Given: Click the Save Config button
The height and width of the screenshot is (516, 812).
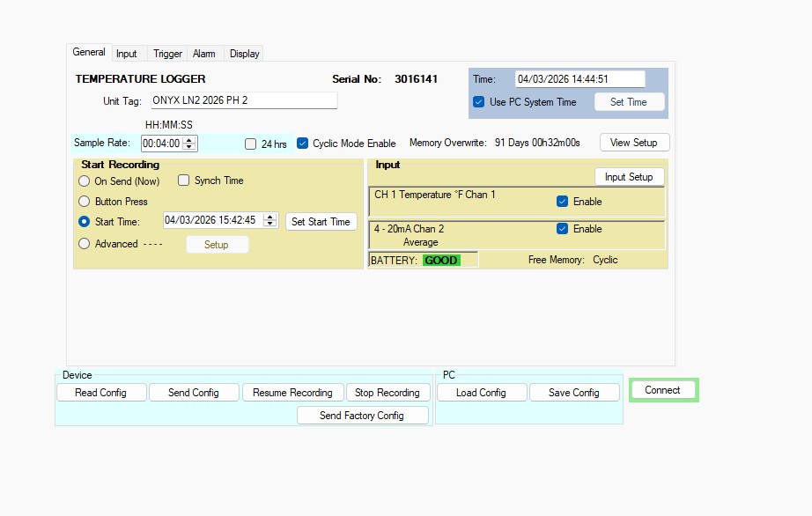Looking at the screenshot, I should click(574, 392).
